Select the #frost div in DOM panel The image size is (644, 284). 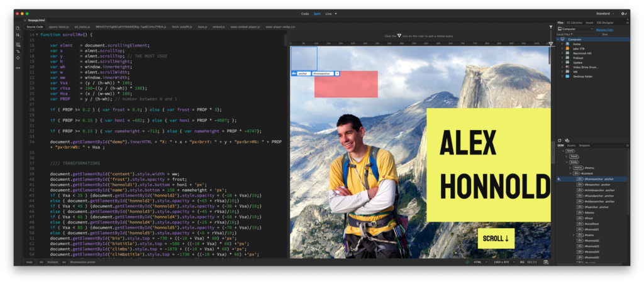point(589,218)
